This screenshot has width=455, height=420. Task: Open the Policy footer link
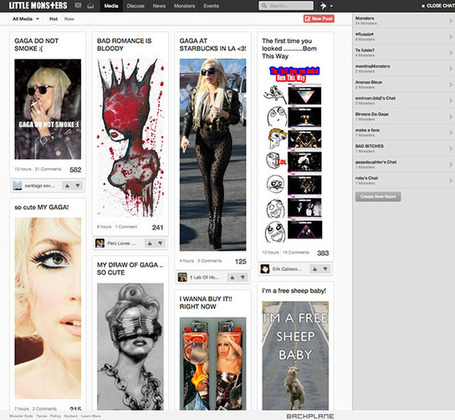coord(55,416)
